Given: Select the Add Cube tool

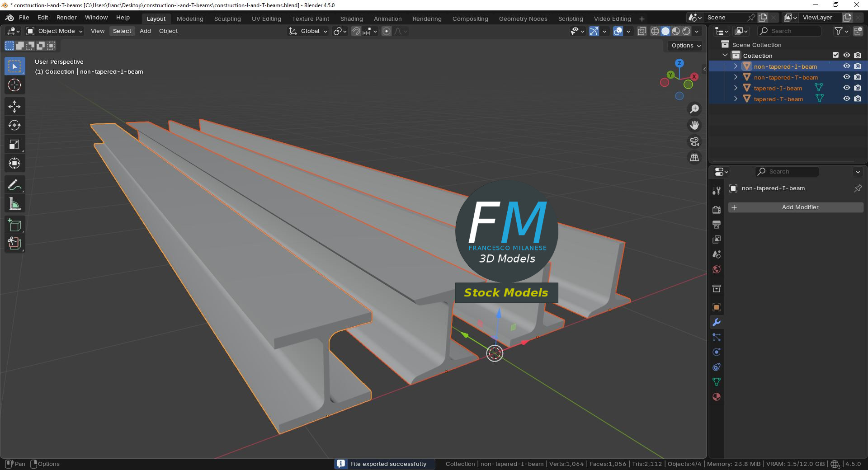Looking at the screenshot, I should click(14, 225).
